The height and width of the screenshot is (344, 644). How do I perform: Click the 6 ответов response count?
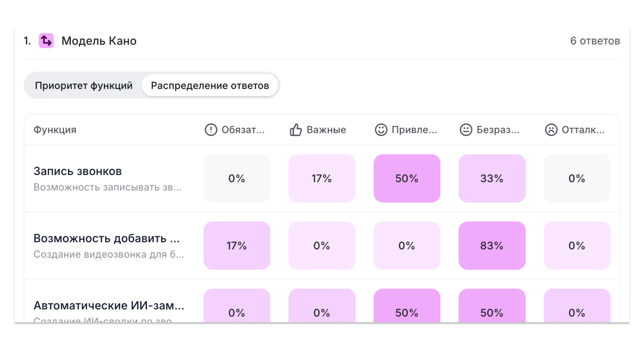click(x=594, y=41)
